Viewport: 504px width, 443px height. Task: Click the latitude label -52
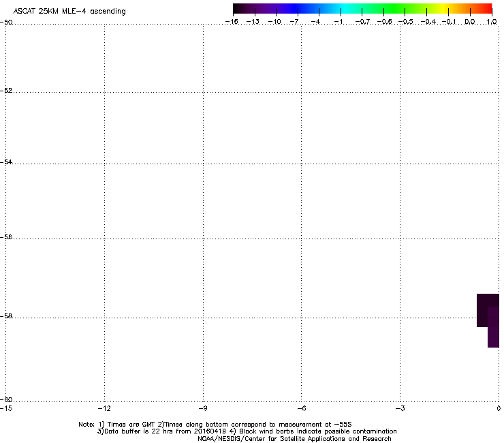click(6, 91)
